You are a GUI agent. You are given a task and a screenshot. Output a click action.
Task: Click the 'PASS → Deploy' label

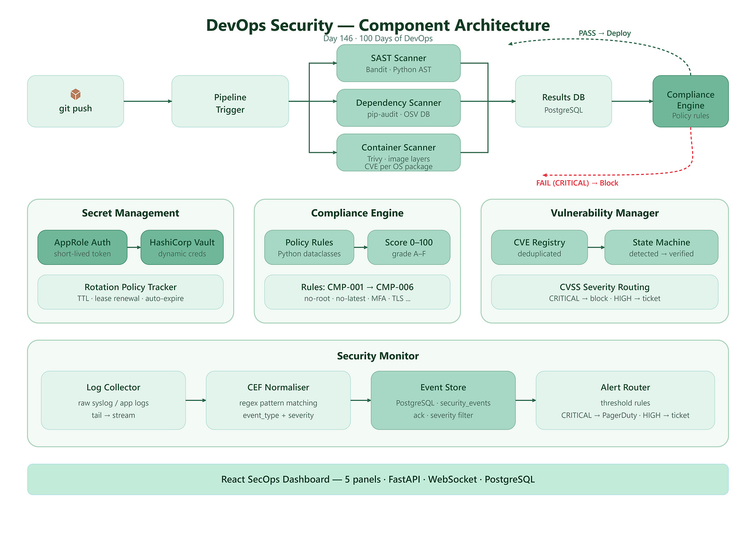coord(605,33)
